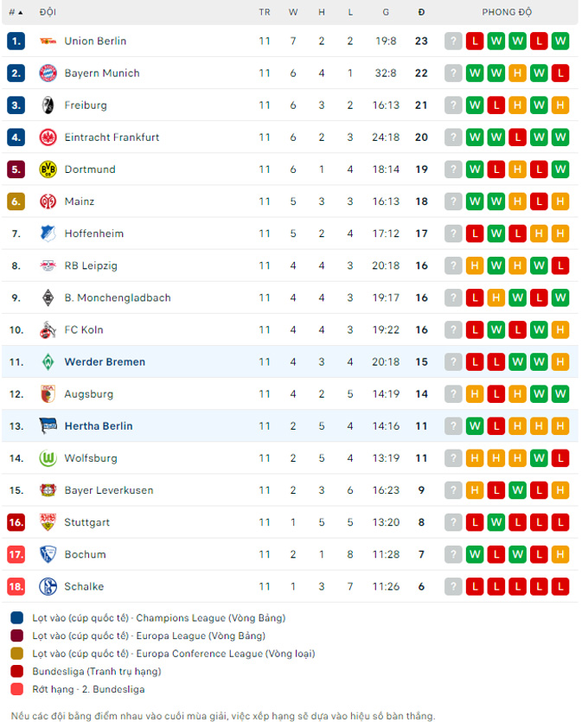Click the Werder Bremen diamond logo
The height and width of the screenshot is (722, 588).
48,362
